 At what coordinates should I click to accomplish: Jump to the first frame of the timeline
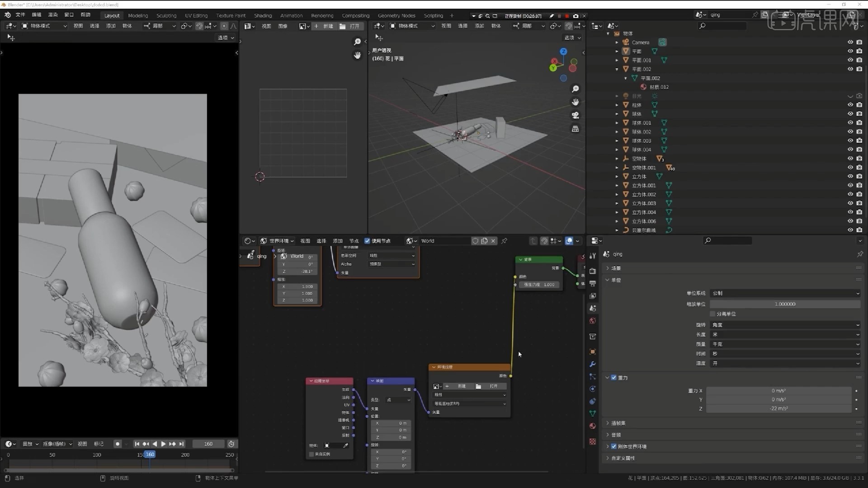pos(137,444)
